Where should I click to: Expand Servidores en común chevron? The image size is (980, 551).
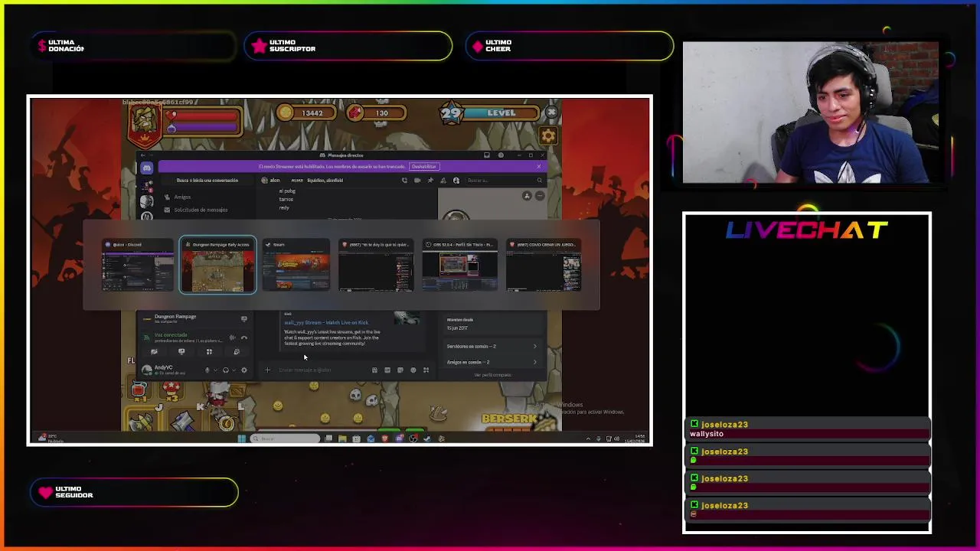(x=534, y=346)
